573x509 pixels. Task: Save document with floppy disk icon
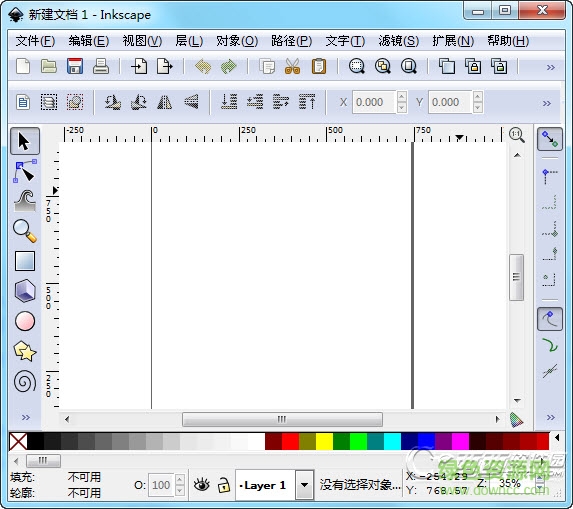(75, 67)
